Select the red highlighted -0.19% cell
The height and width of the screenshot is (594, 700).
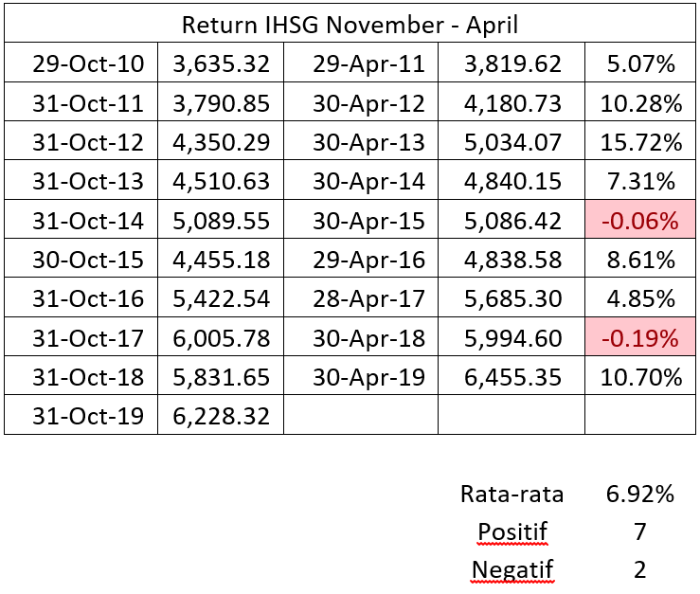pyautogui.click(x=641, y=337)
